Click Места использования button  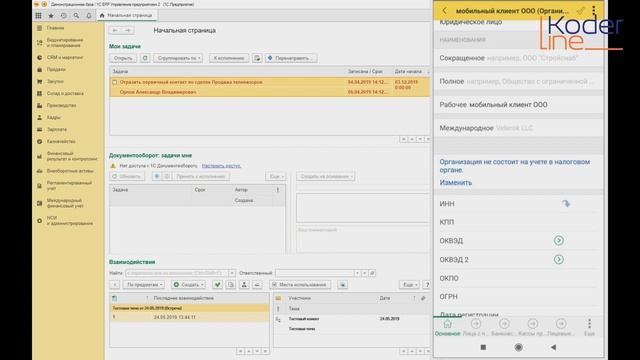coord(300,284)
